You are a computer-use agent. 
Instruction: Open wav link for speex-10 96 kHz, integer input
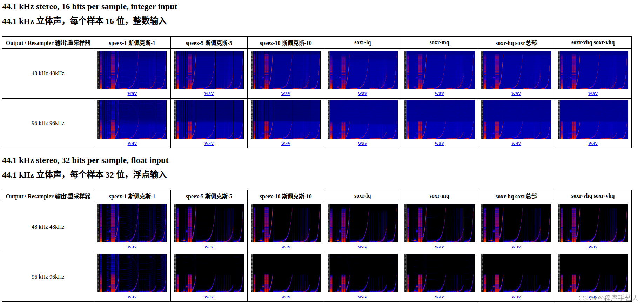click(286, 143)
